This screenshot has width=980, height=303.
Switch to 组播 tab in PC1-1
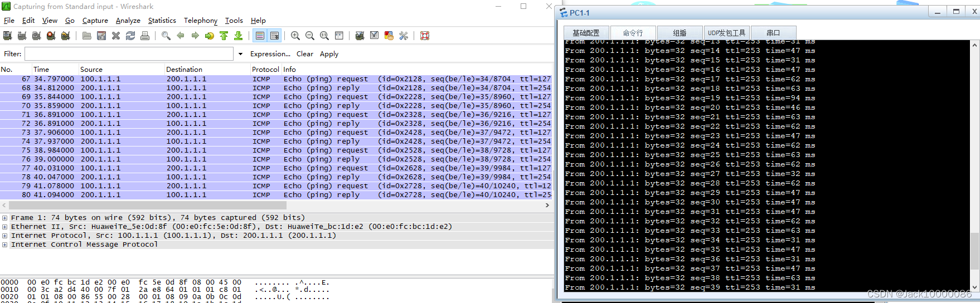click(x=680, y=33)
